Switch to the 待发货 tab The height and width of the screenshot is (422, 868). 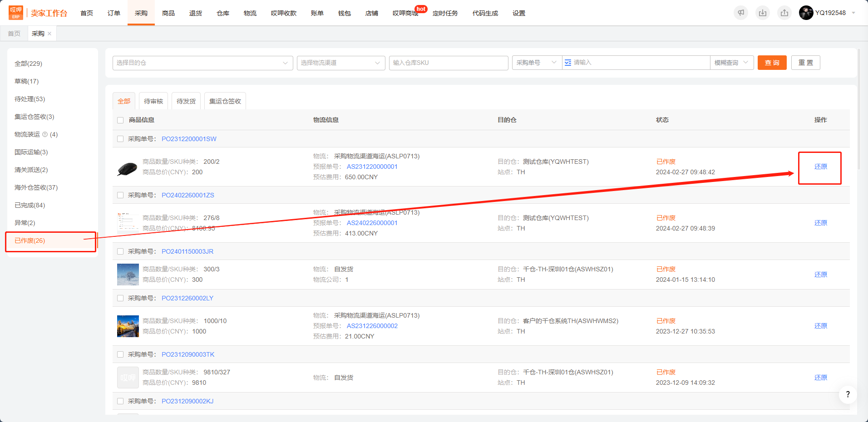[x=186, y=101]
